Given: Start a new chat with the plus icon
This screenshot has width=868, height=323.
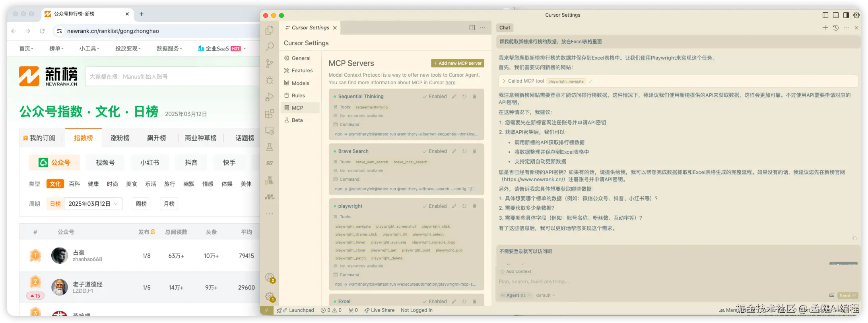Looking at the screenshot, I should coord(825,27).
